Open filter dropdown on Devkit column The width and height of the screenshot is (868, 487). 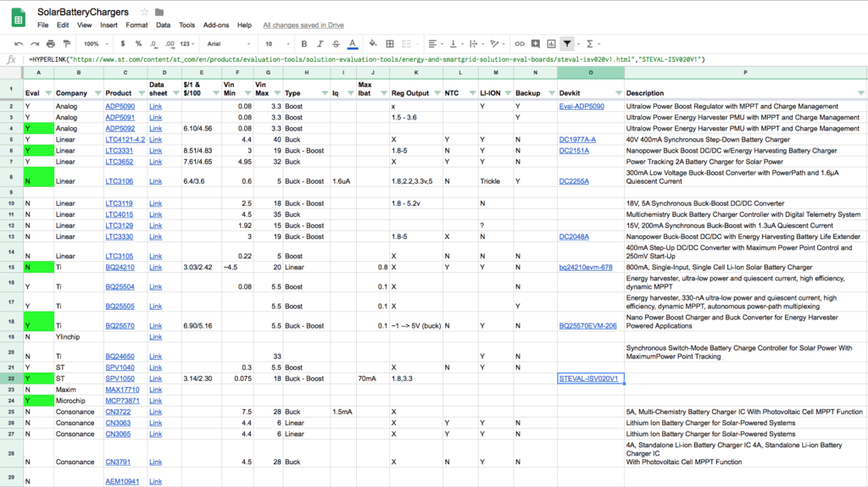tap(618, 93)
